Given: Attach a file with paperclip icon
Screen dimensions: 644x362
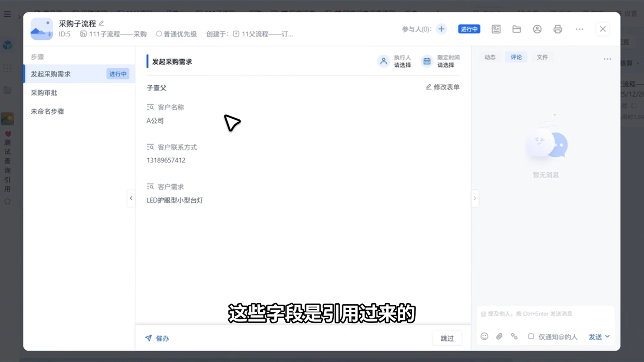Looking at the screenshot, I should point(499,336).
